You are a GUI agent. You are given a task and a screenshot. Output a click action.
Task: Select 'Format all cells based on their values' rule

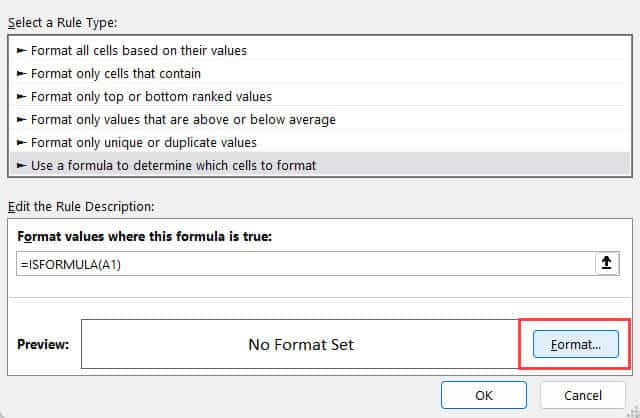click(x=138, y=50)
